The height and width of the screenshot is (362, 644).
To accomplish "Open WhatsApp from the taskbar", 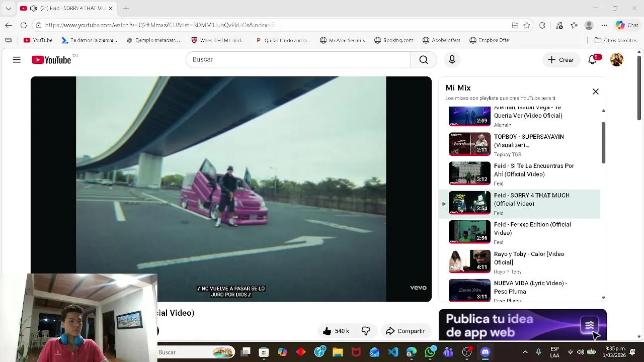I will [430, 352].
